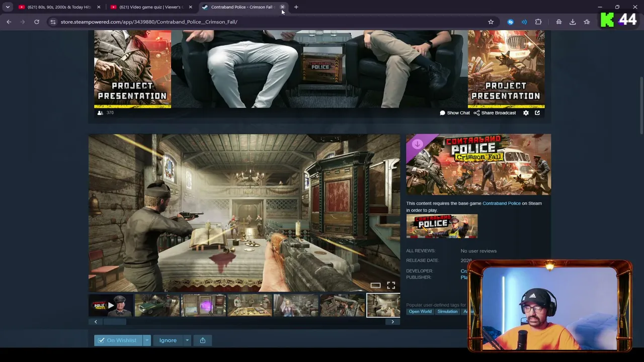Image resolution: width=644 pixels, height=362 pixels.
Task: Open the tab search dropdown arrow
Action: [8, 7]
